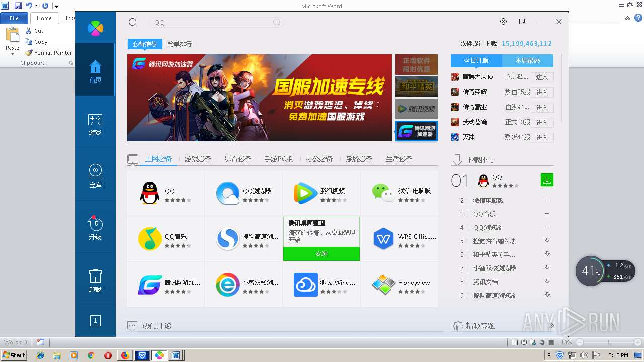644x362 pixels.
Task: Open the Windows Start button
Action: click(14, 355)
